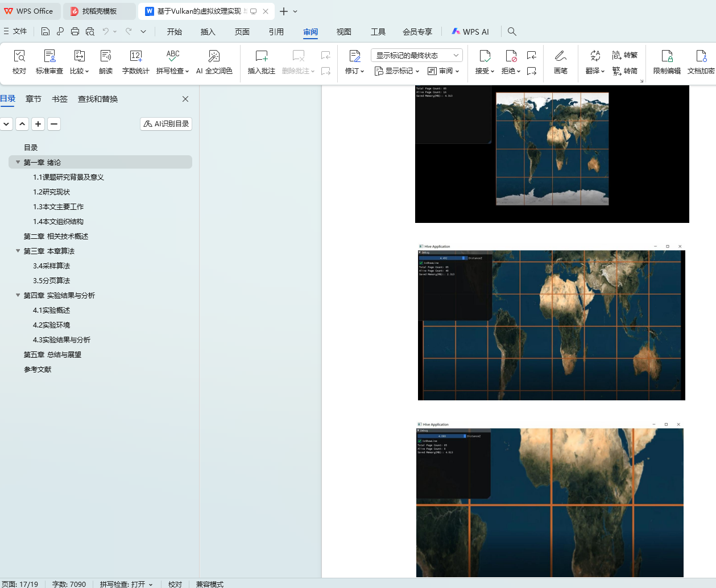716x588 pixels.
Task: Close the navigation pane
Action: (185, 99)
